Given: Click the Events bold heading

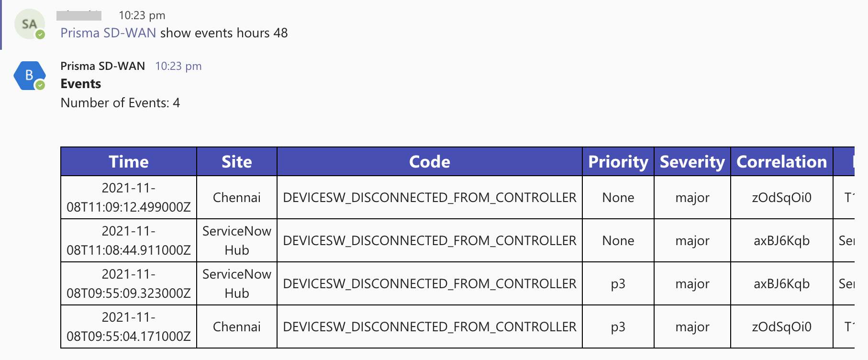Looking at the screenshot, I should tap(81, 84).
